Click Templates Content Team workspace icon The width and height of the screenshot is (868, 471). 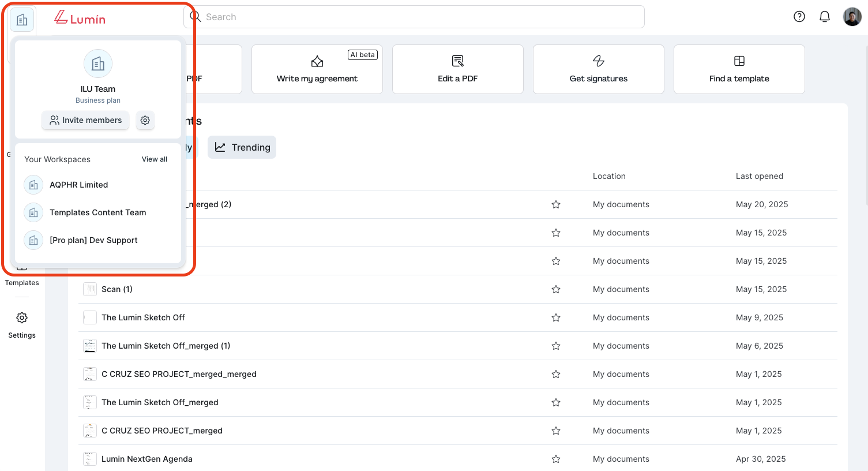pos(33,212)
